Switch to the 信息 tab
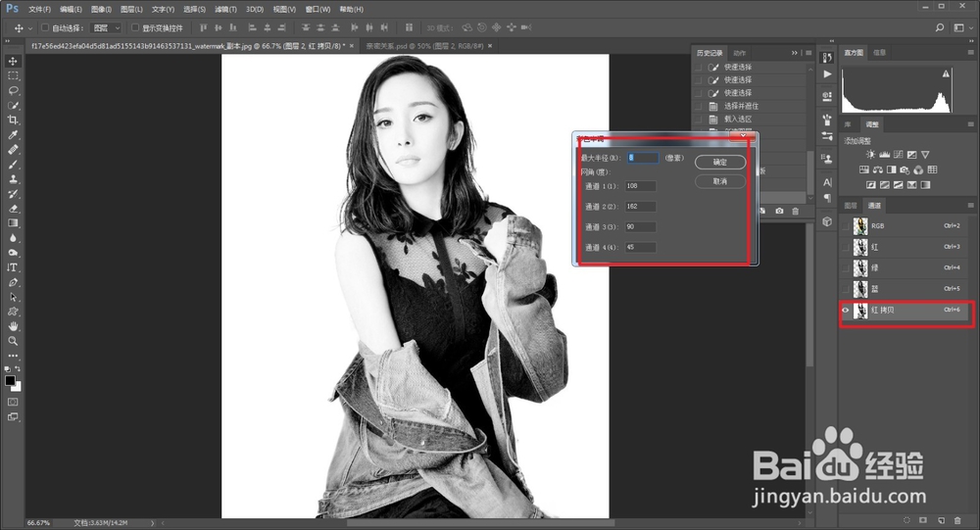980x530 pixels. pos(879,53)
